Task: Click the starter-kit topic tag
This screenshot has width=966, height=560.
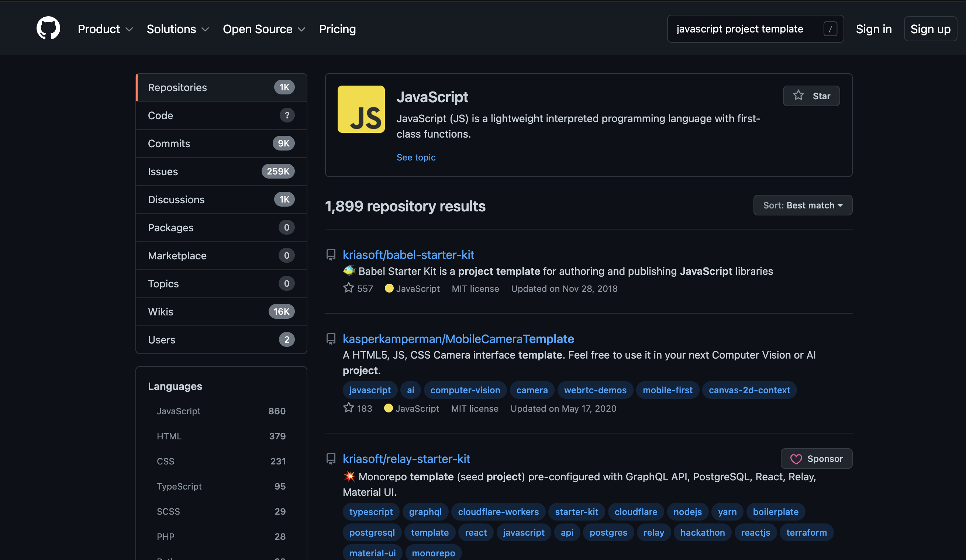Action: 576,512
